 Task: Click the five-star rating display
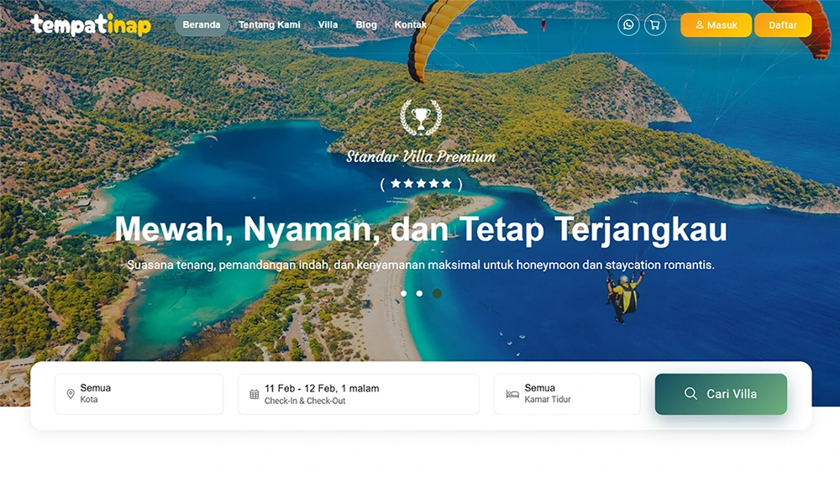click(x=421, y=184)
